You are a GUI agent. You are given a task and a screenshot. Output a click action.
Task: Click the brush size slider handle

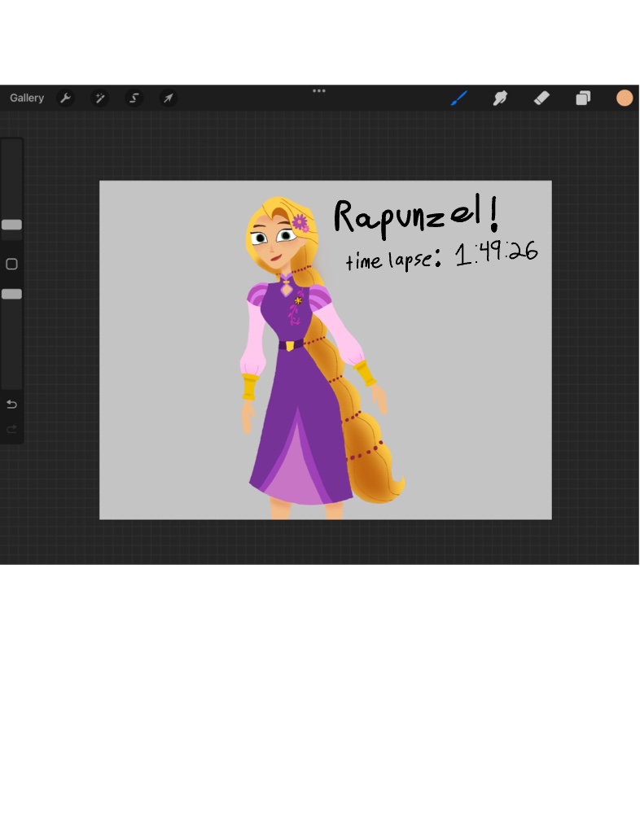coord(11,225)
